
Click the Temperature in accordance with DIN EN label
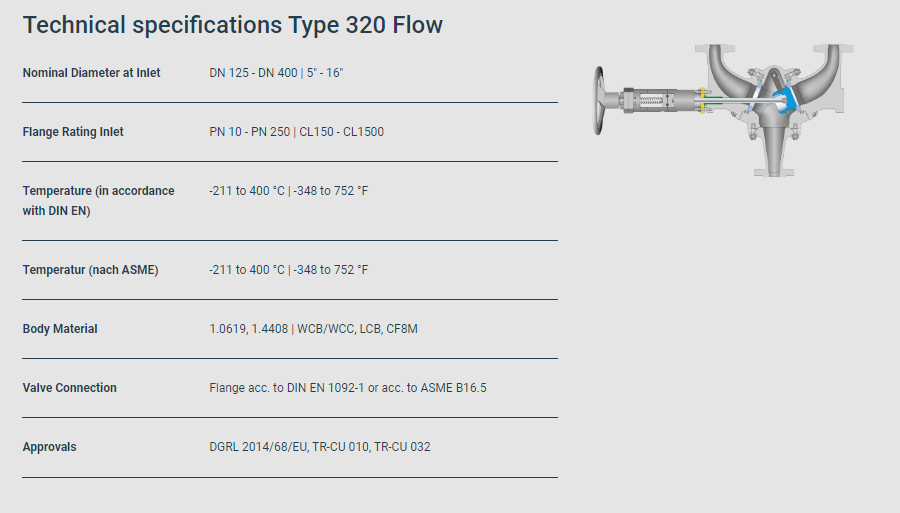98,200
